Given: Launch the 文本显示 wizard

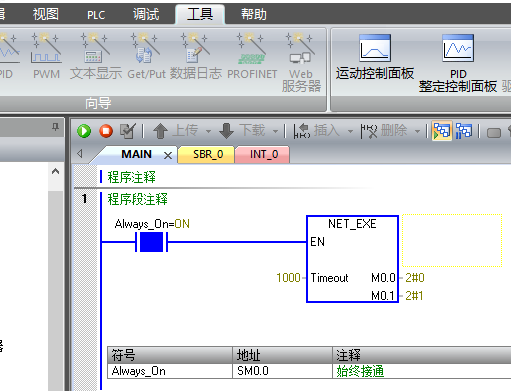Looking at the screenshot, I should pos(96,56).
